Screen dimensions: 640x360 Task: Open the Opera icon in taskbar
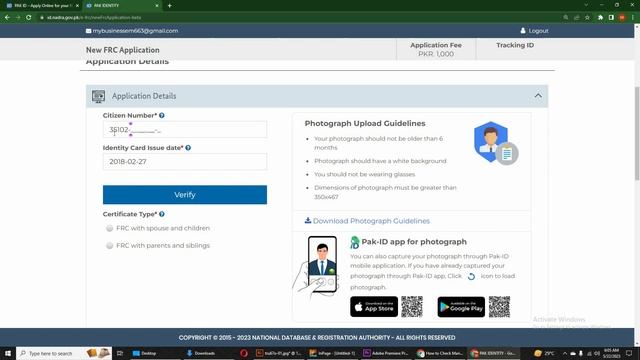point(244,353)
